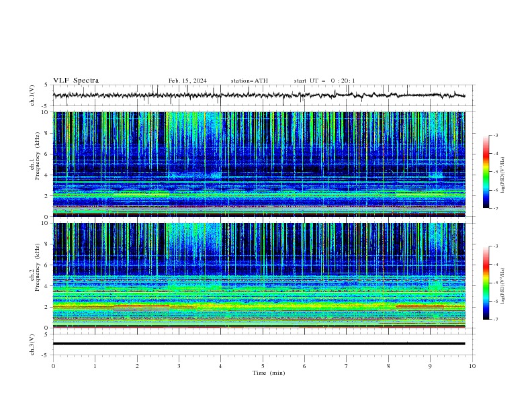Click the ch.1 voltage waveform trace
Screen dimensions: 532x411
click(x=259, y=95)
